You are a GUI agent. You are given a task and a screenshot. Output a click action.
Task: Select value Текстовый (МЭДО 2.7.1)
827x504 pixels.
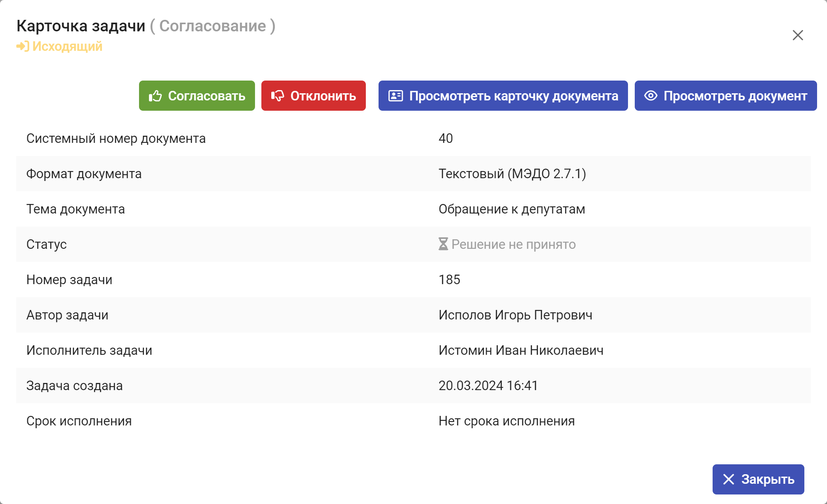[x=512, y=174]
